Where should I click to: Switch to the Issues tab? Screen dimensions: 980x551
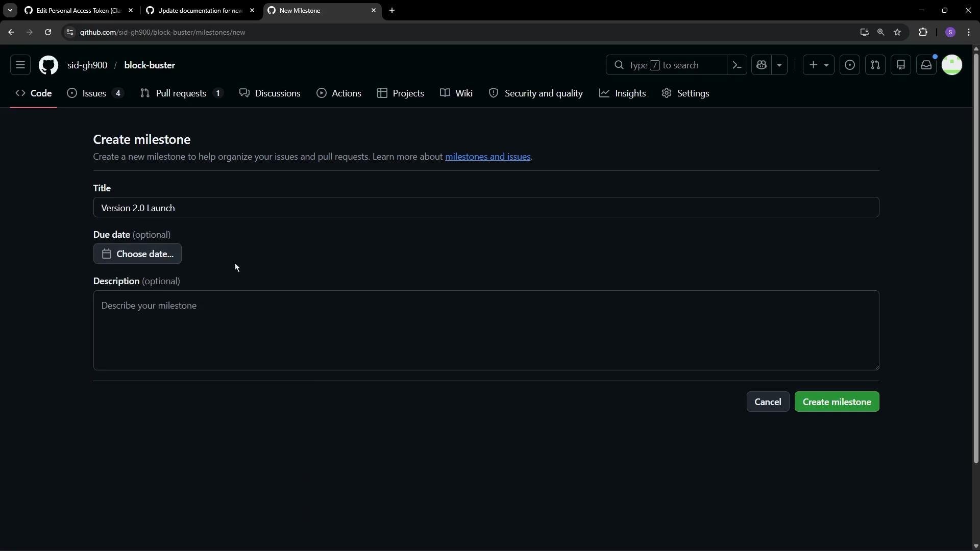pyautogui.click(x=95, y=93)
